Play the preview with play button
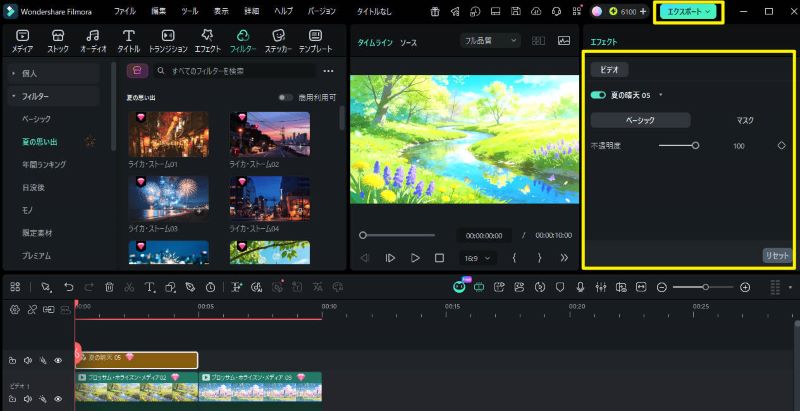 coord(415,258)
